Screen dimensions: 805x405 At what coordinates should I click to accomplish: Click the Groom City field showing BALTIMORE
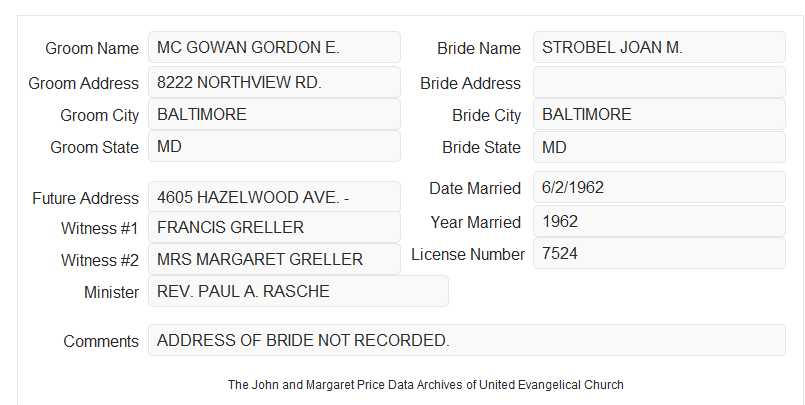pos(274,114)
